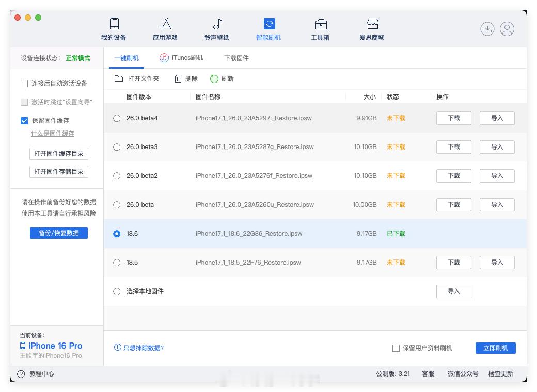Select the 26.0 beta3 firmware radio button
Image resolution: width=537 pixels, height=392 pixels.
click(x=117, y=147)
